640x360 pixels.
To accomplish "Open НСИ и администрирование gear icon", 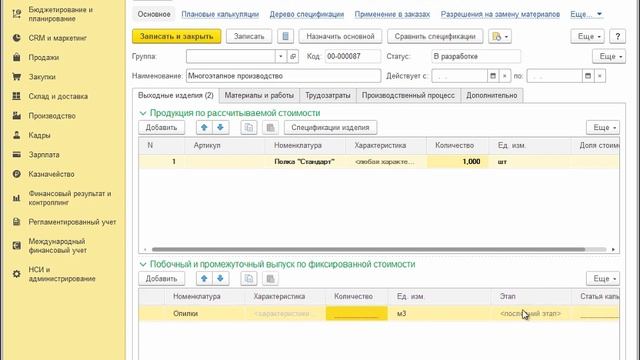I will pos(16,274).
